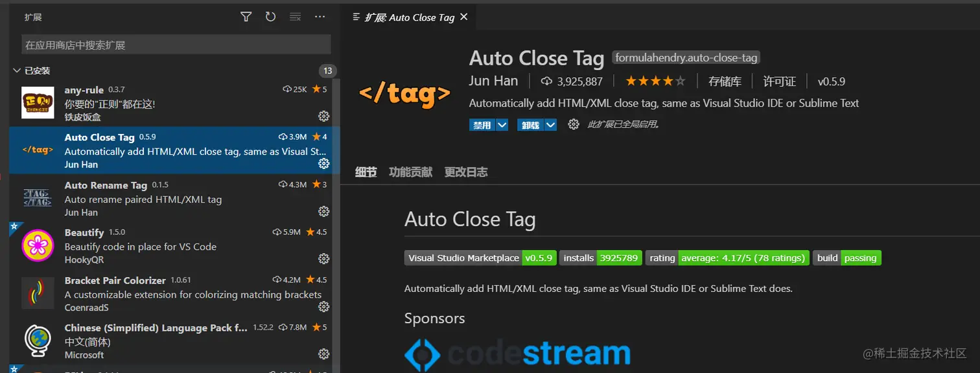Click the 你要的"正则"都在这! description
Image resolution: width=980 pixels, height=373 pixels.
110,104
